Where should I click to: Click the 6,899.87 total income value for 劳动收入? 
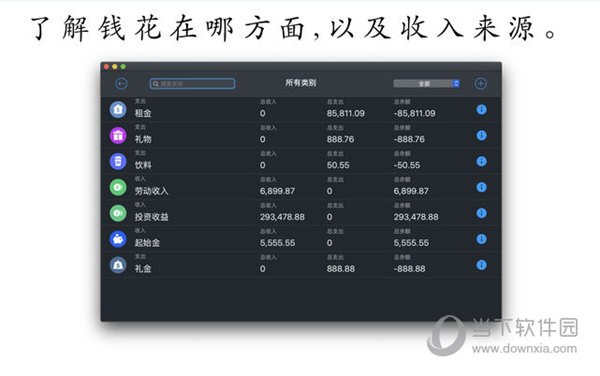tap(277, 191)
